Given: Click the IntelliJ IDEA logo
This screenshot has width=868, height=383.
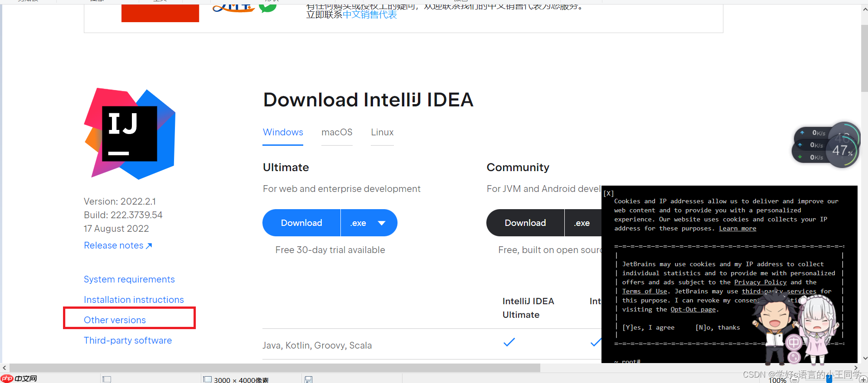Looking at the screenshot, I should coord(130,134).
